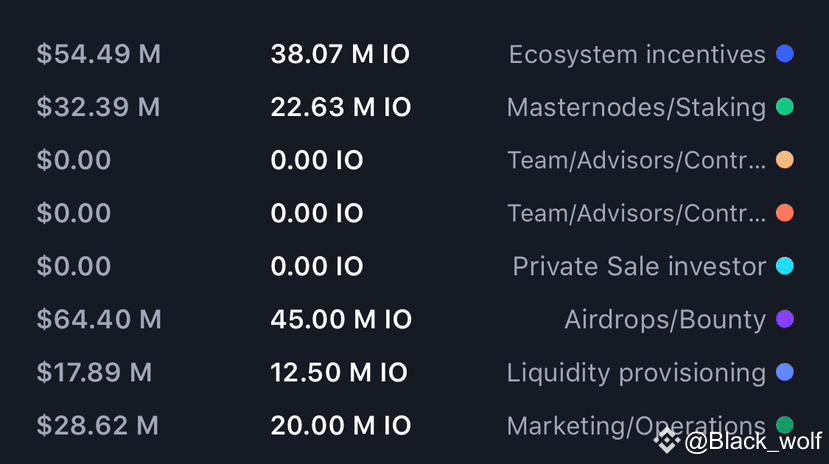Image resolution: width=829 pixels, height=464 pixels.
Task: Open the Private Sale investor label
Action: tap(639, 266)
